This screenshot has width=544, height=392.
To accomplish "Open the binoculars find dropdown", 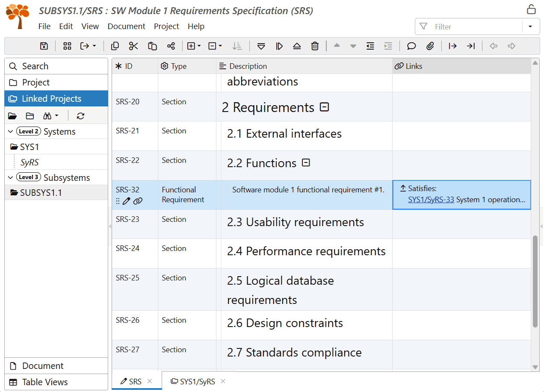I will [x=50, y=116].
